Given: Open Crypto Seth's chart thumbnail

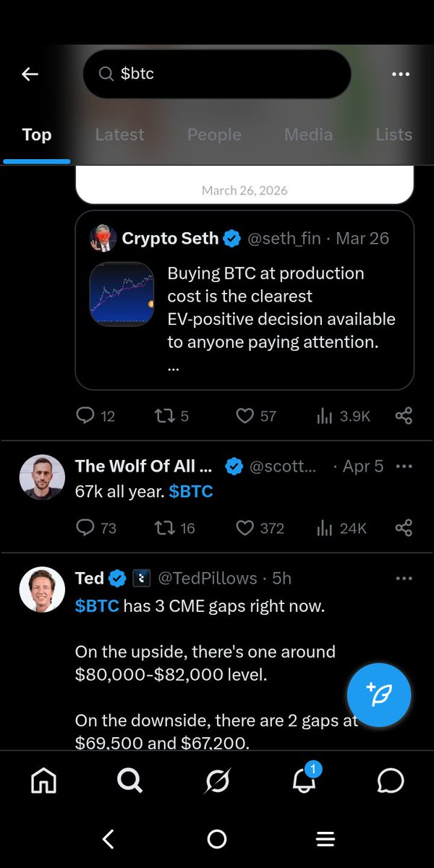Looking at the screenshot, I should pos(122,293).
